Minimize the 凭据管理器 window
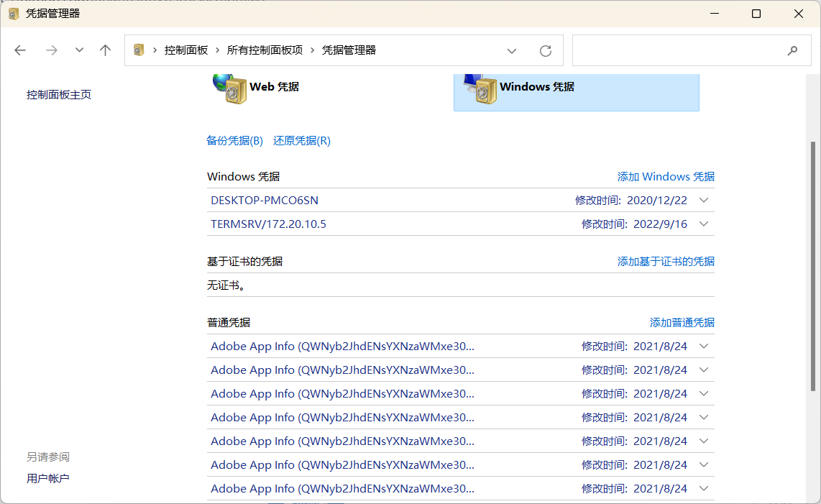The width and height of the screenshot is (821, 504). click(714, 14)
